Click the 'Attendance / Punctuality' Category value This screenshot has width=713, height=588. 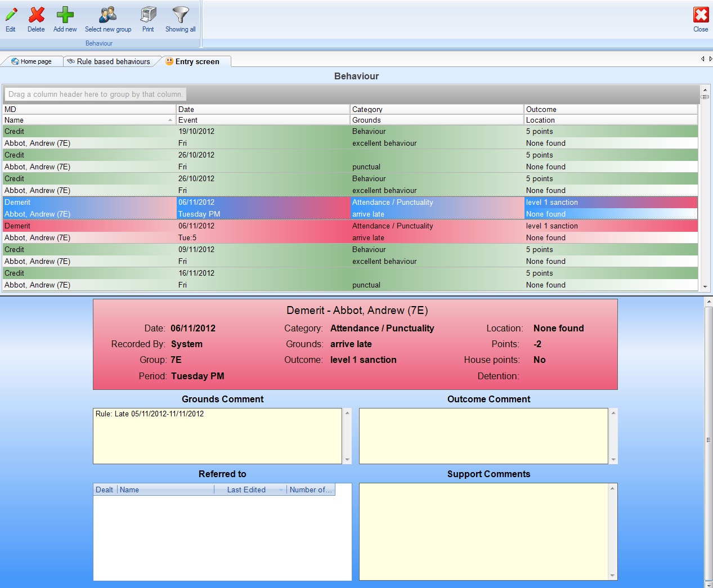382,328
